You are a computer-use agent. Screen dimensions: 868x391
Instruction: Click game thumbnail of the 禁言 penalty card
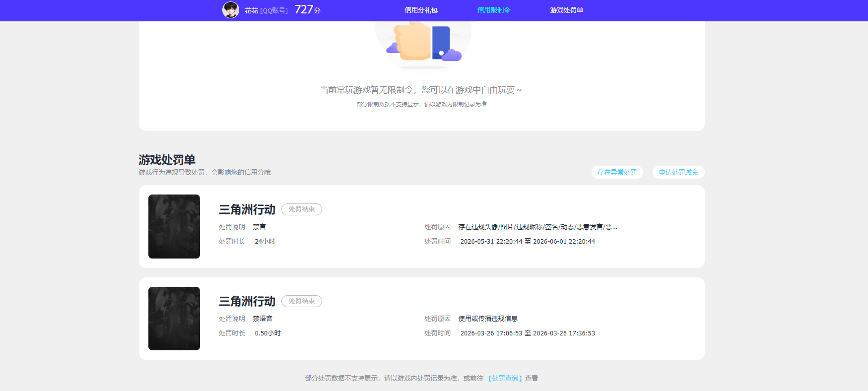point(174,226)
